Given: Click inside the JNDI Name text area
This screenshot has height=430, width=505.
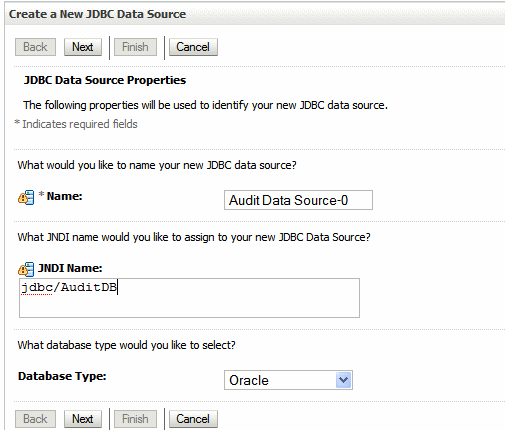Looking at the screenshot, I should [189, 298].
